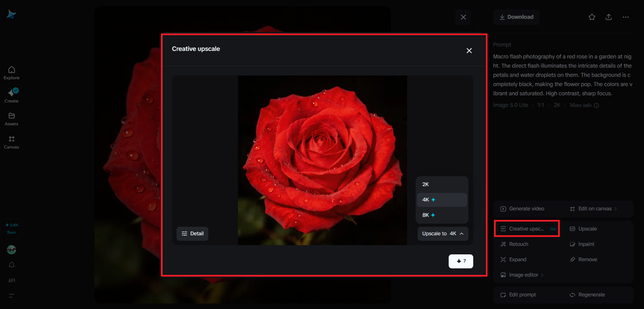Open the three-dot more options menu
The image size is (644, 309).
click(626, 17)
